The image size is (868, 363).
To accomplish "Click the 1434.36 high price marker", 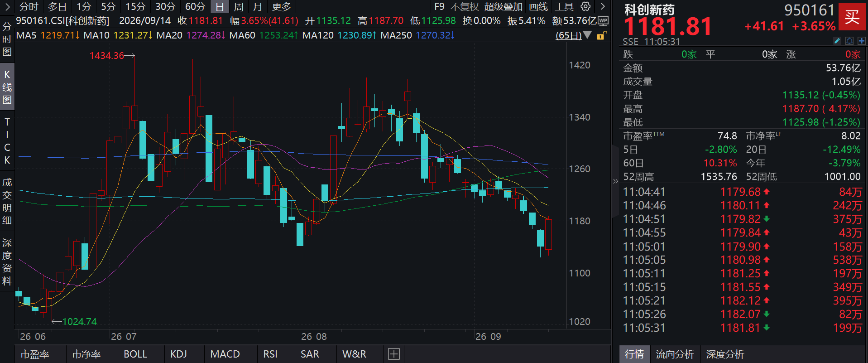I will pyautogui.click(x=107, y=55).
